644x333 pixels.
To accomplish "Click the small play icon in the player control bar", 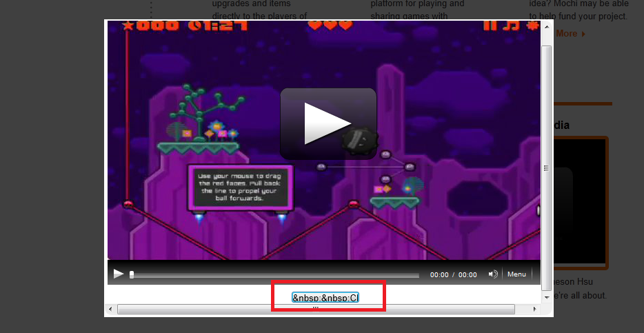I will (119, 274).
